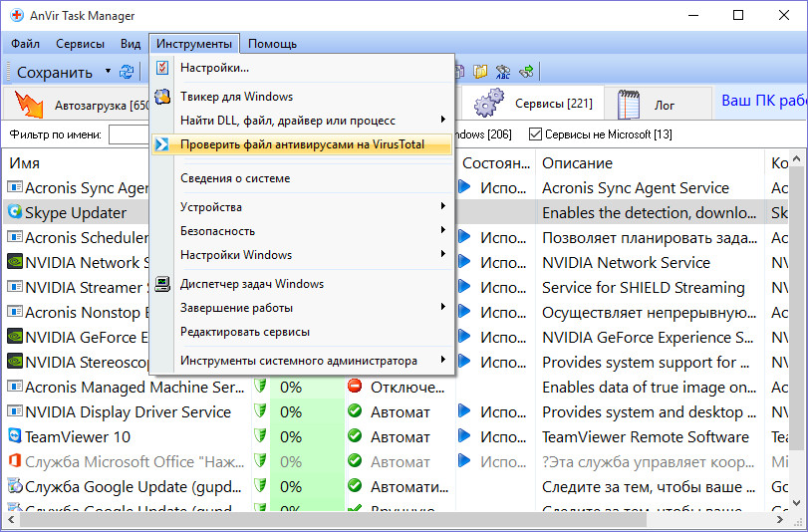Click the monitor icon beside Диспетчер задач Windows
This screenshot has height=532, width=808.
pyautogui.click(x=162, y=284)
